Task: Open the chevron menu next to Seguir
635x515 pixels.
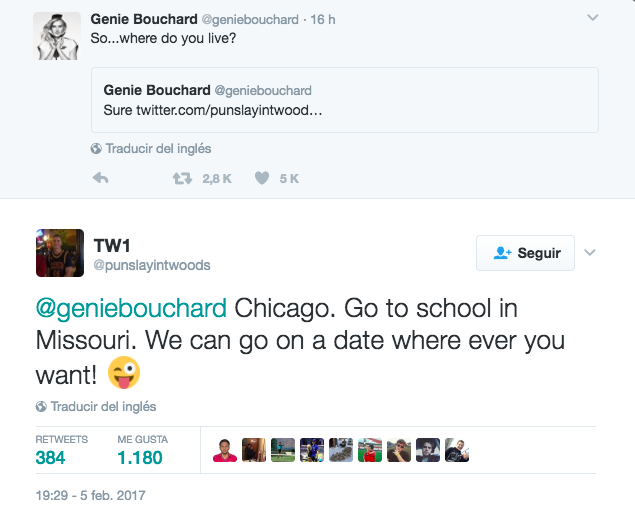Action: click(x=590, y=253)
